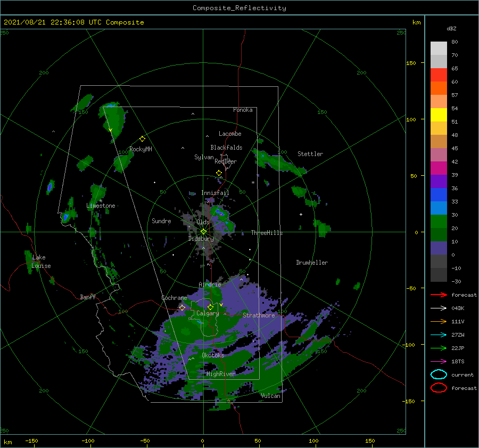Click the green 22JP arrow icon

pyautogui.click(x=439, y=348)
